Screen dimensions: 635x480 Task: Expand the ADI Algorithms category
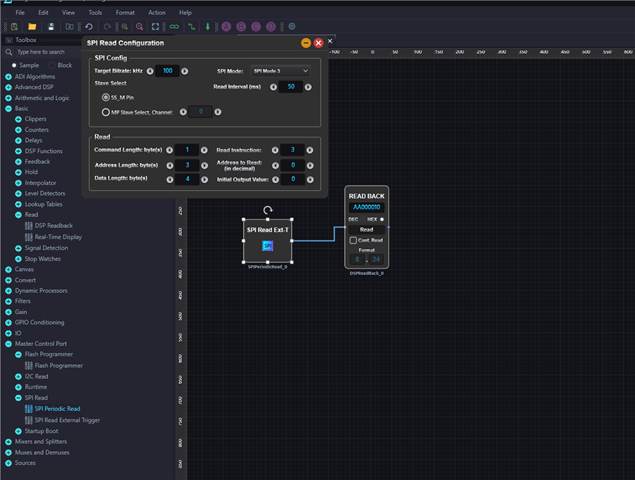[x=8, y=77]
